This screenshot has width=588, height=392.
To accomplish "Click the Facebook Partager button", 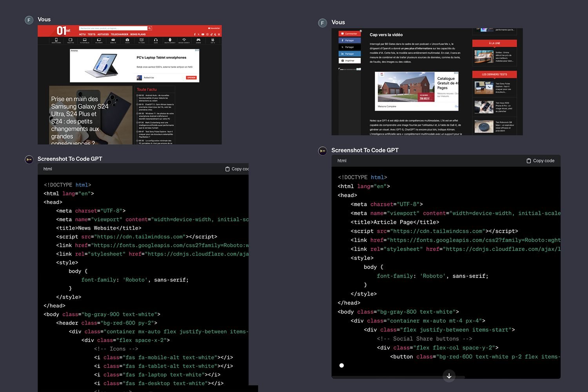I will 350,40.
